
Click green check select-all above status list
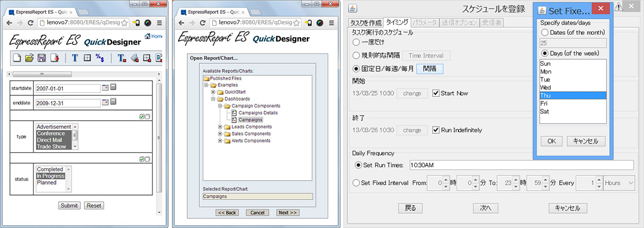pos(141,159)
